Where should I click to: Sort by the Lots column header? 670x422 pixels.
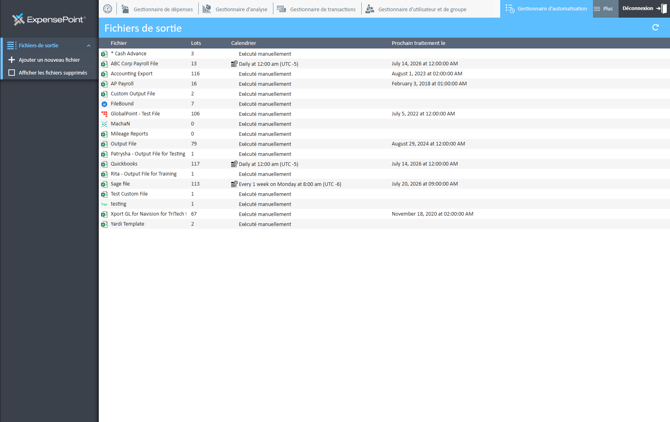coord(196,43)
